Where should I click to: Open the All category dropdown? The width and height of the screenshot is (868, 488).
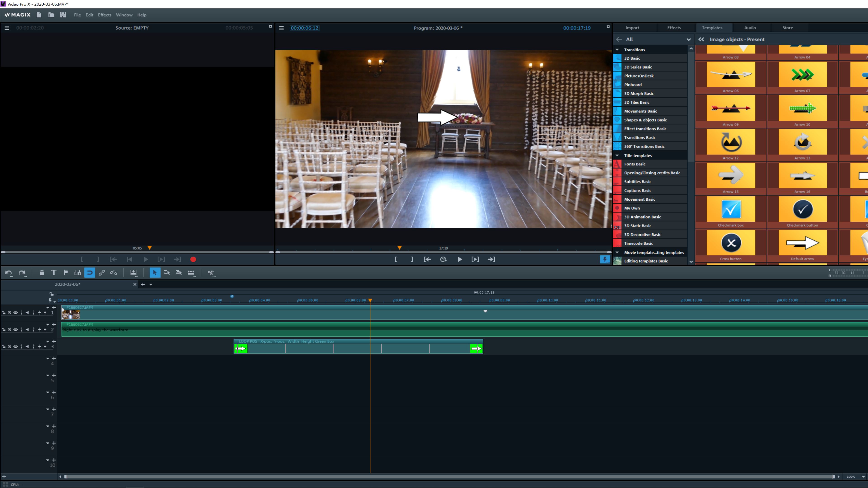(688, 39)
